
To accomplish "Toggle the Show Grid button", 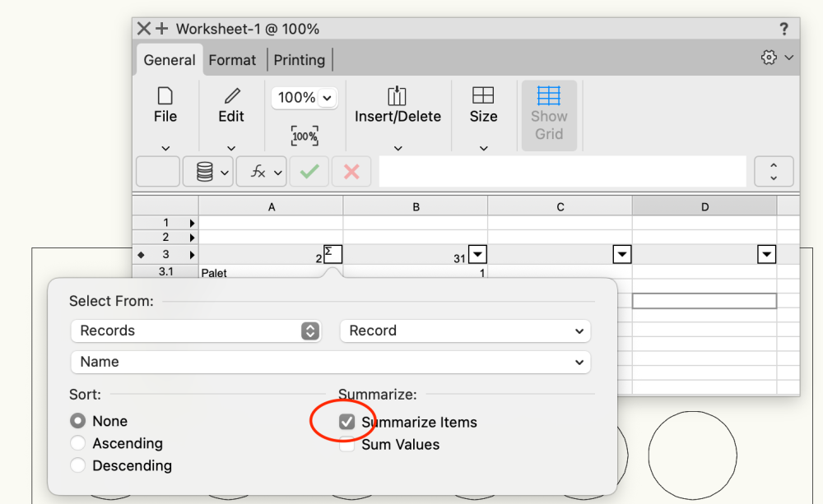I will pos(549,114).
